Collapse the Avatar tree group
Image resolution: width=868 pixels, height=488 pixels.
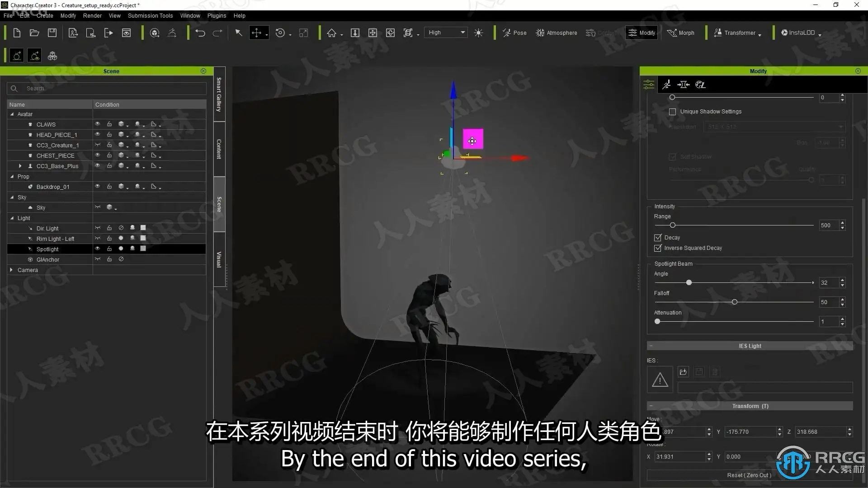12,114
